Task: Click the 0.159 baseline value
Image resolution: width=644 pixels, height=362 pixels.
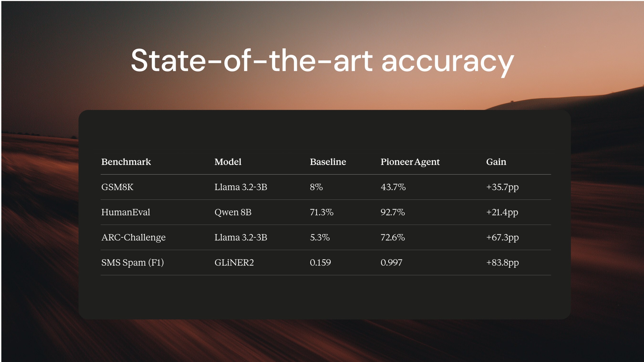Action: click(320, 263)
